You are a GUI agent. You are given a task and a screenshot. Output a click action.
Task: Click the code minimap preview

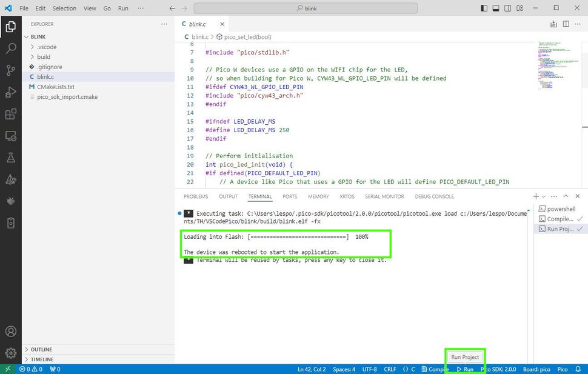[x=557, y=65]
